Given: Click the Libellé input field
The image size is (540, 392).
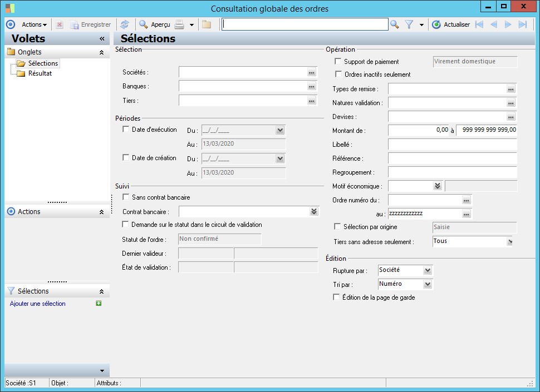Looking at the screenshot, I should coord(453,145).
